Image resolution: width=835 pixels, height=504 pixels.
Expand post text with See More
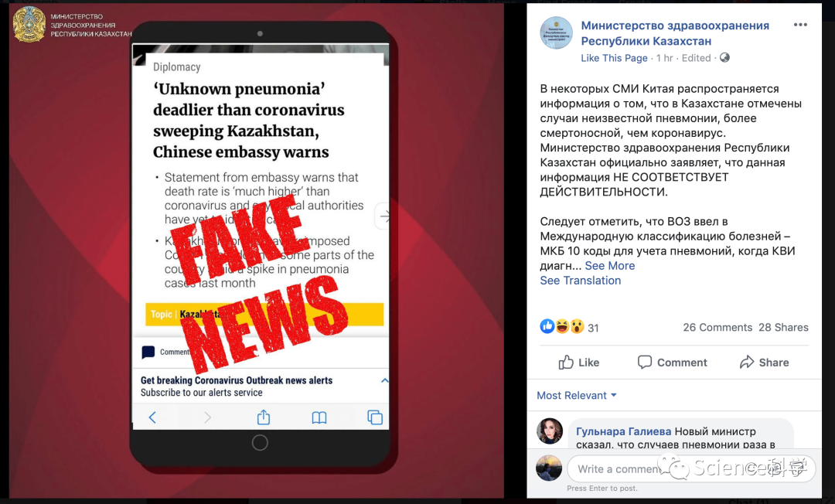pyautogui.click(x=610, y=266)
